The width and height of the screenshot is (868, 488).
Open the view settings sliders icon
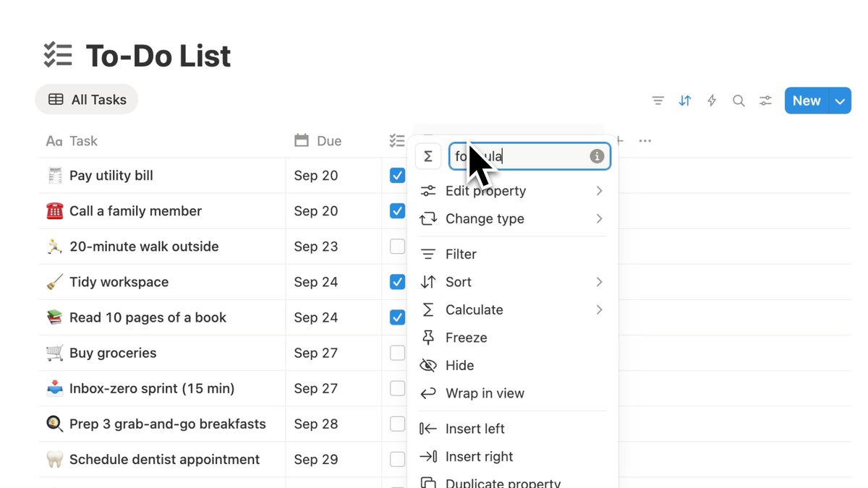tap(765, 100)
